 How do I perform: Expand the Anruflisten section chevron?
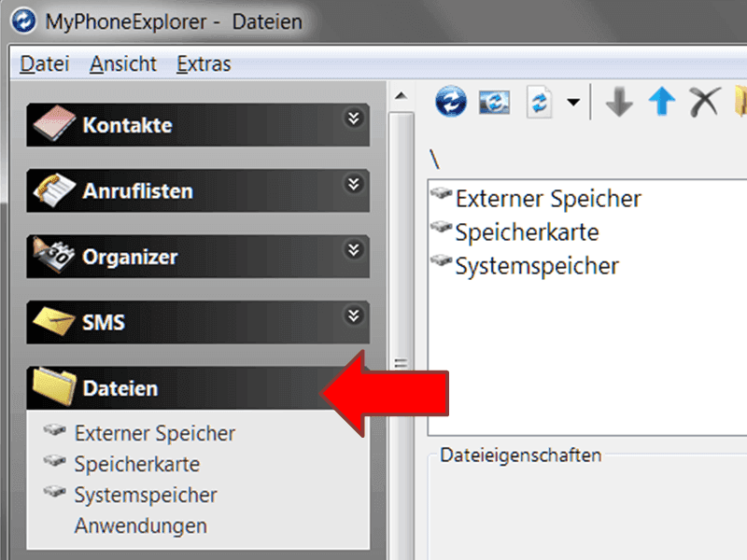(354, 183)
